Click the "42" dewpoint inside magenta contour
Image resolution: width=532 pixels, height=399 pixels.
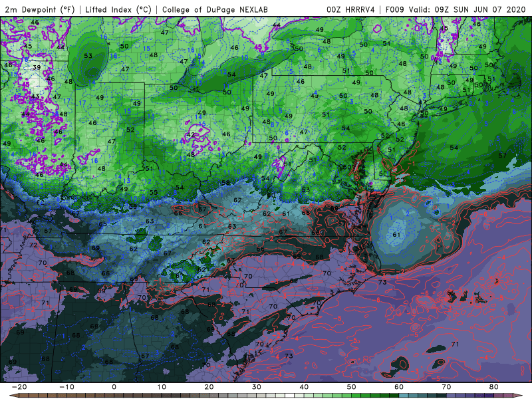[x=191, y=134]
